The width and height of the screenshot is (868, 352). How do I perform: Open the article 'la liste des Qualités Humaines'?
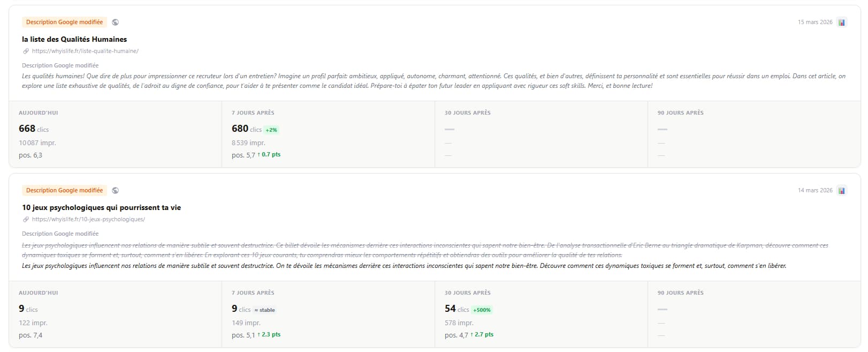[74, 39]
